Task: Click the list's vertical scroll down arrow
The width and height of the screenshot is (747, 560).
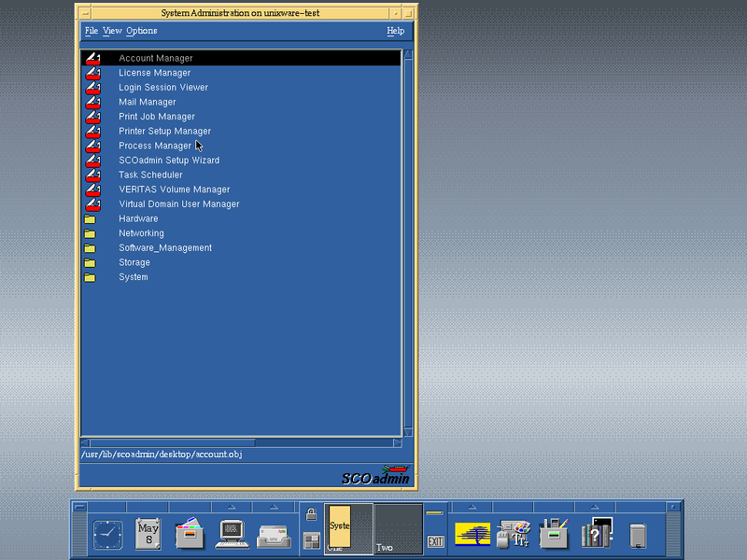Action: coord(408,432)
